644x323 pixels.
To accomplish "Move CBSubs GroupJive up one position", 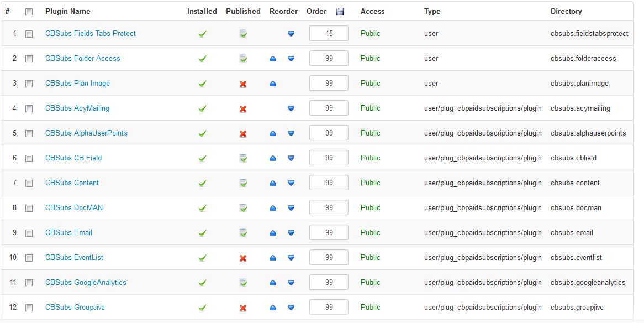I will (x=273, y=308).
